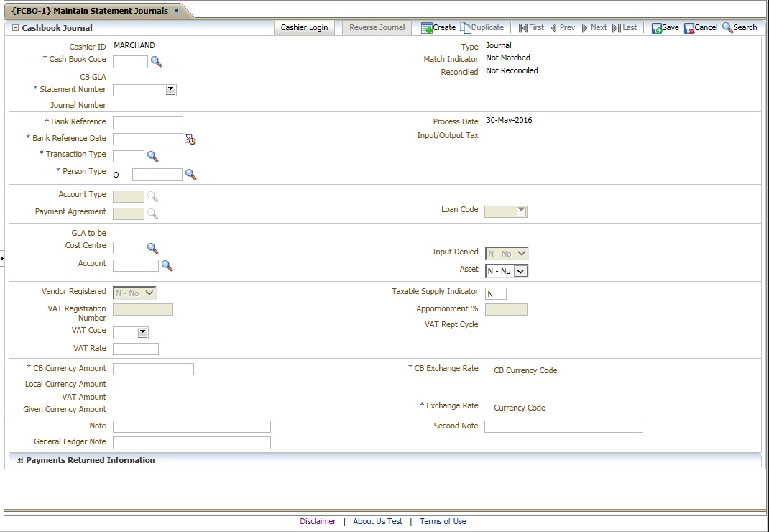The image size is (769, 532).
Task: Click the Account input field
Action: (x=135, y=265)
